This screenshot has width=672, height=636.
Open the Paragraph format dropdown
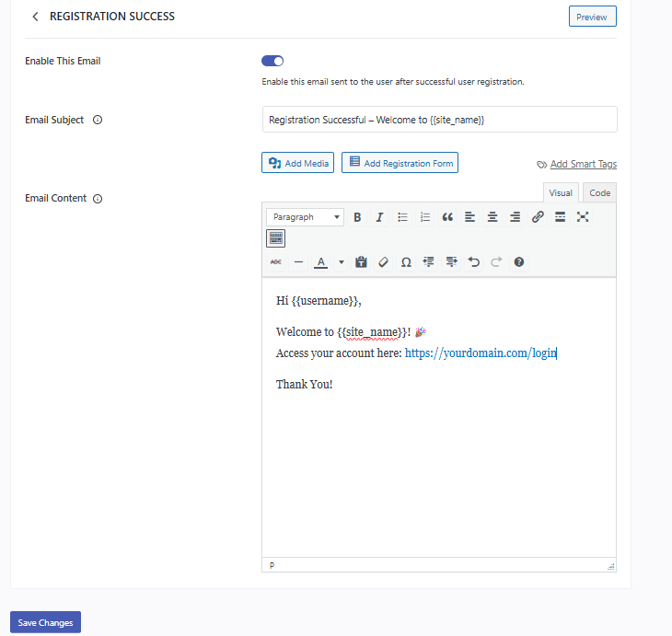coord(305,217)
